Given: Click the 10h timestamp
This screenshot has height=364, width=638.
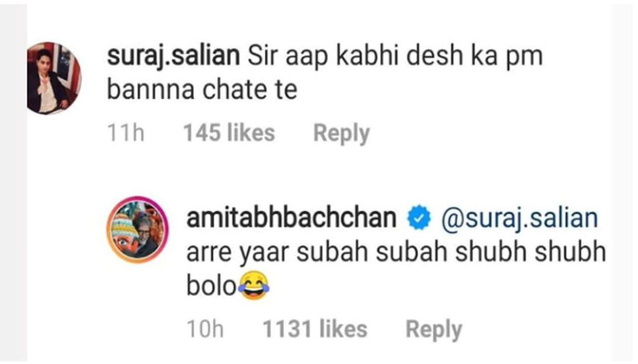Looking at the screenshot, I should pyautogui.click(x=205, y=329).
